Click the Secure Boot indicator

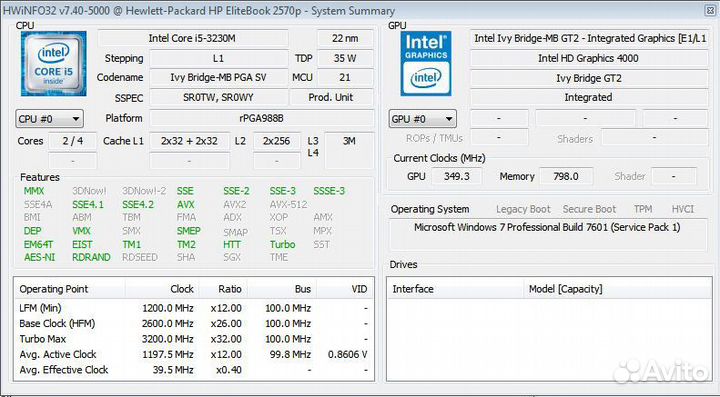click(589, 209)
